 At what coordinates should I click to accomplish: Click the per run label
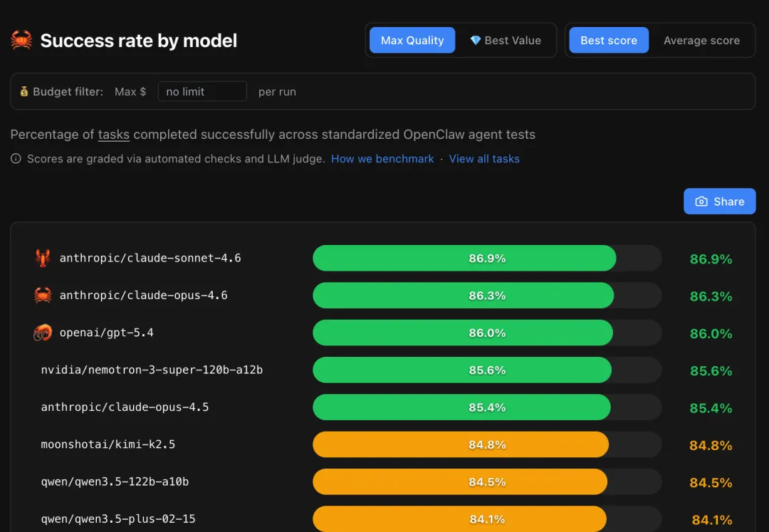tap(277, 92)
